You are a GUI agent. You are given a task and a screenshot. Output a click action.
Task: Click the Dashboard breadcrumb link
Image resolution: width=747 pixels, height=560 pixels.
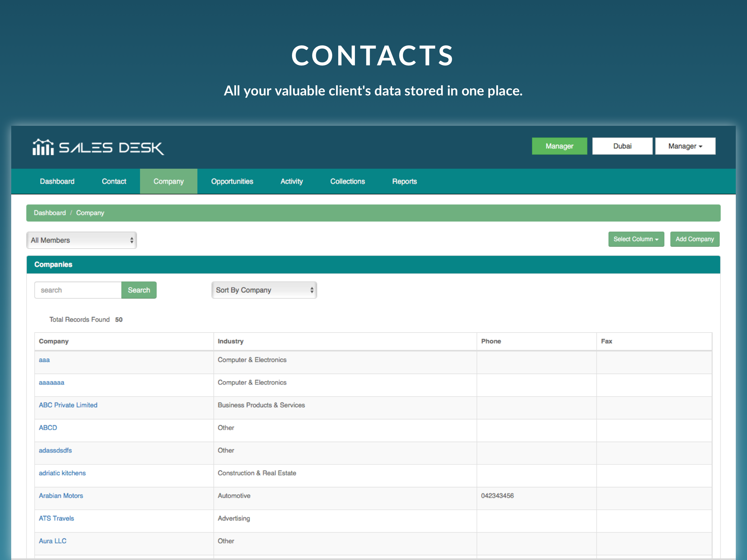(x=50, y=213)
